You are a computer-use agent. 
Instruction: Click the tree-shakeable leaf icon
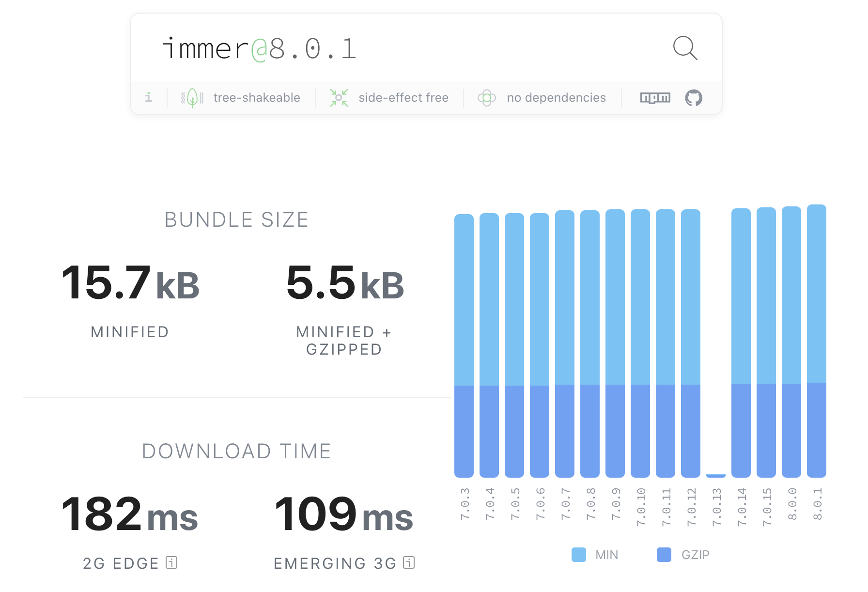click(191, 97)
